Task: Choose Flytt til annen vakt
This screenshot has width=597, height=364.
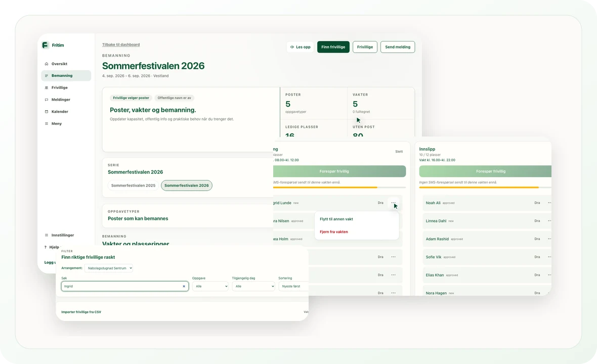Action: pos(336,219)
